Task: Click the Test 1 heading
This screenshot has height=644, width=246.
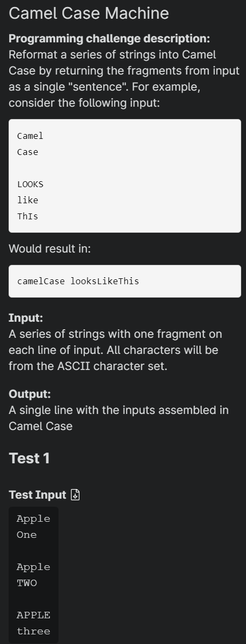Action: [x=30, y=458]
